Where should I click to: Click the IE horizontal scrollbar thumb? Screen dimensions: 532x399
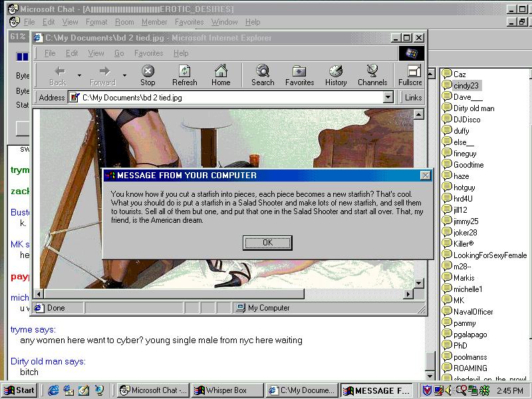(174, 294)
